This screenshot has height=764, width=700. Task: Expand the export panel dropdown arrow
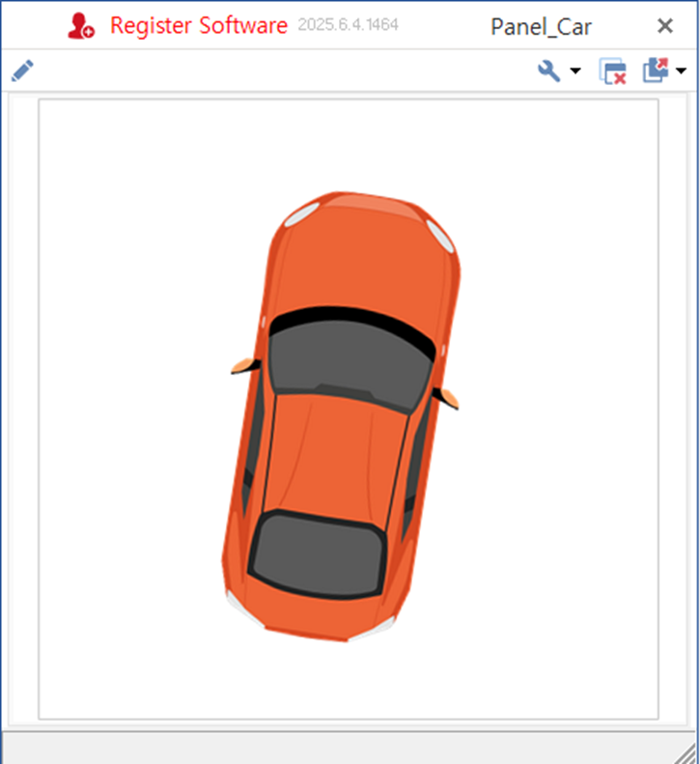click(681, 71)
